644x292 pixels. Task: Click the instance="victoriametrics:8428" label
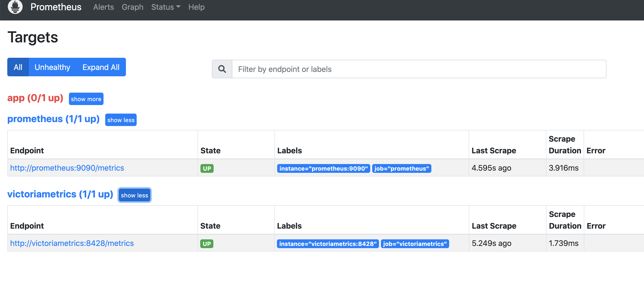tap(328, 244)
